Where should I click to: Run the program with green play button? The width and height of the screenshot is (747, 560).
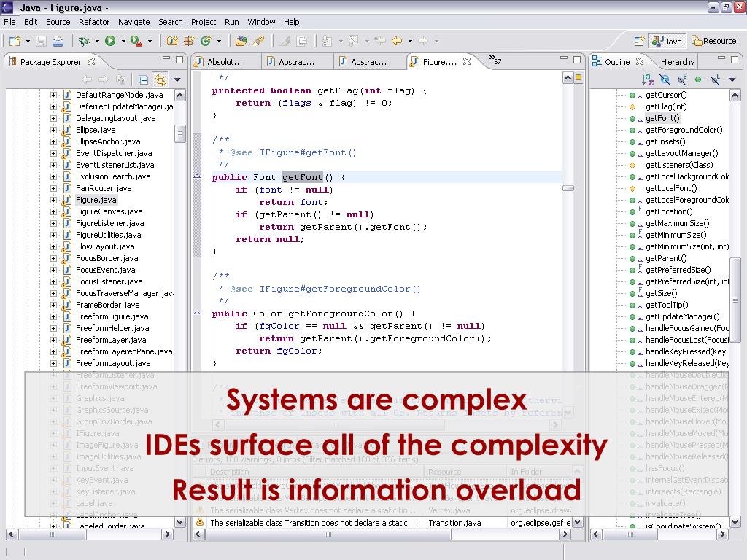point(110,42)
